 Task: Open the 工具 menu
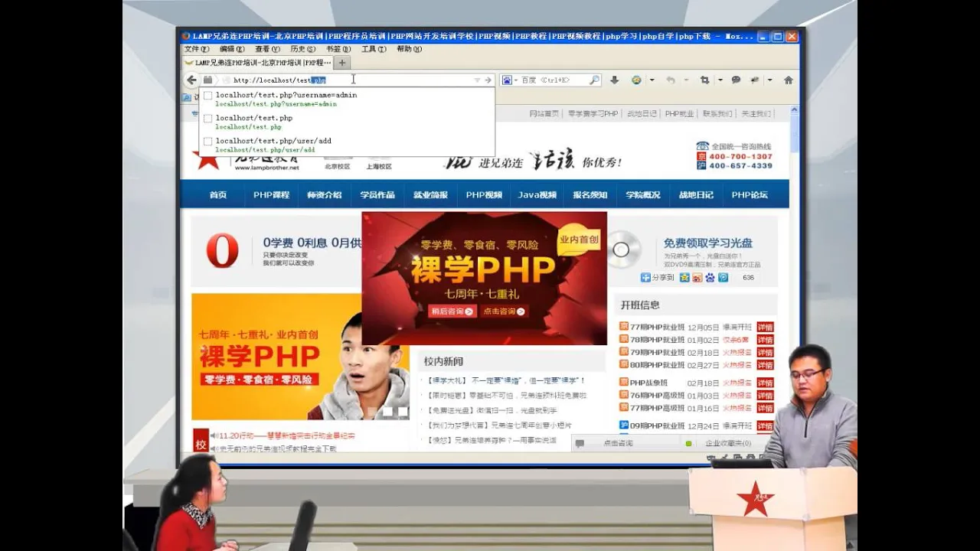tap(374, 49)
